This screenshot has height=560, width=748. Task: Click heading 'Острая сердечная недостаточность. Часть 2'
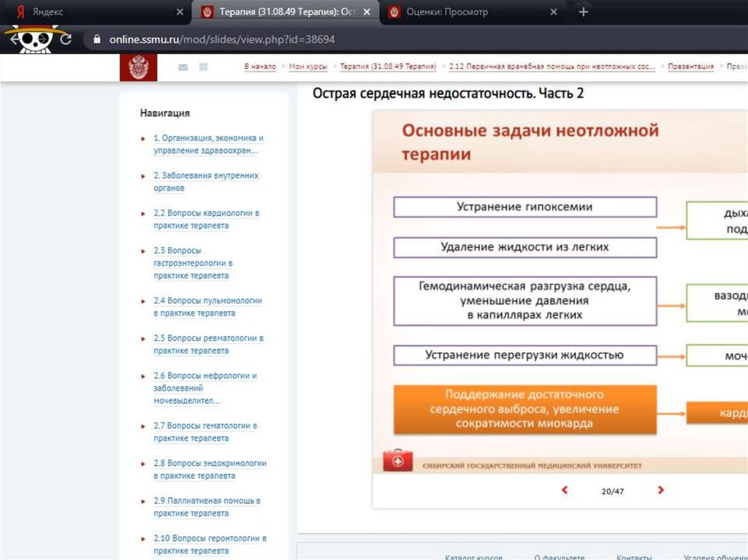pyautogui.click(x=448, y=93)
